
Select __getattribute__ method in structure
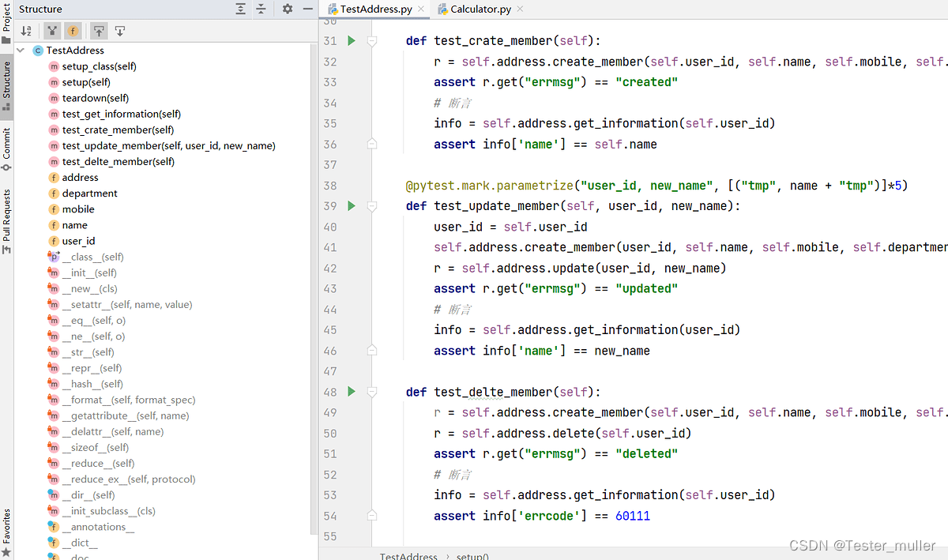[x=125, y=415]
